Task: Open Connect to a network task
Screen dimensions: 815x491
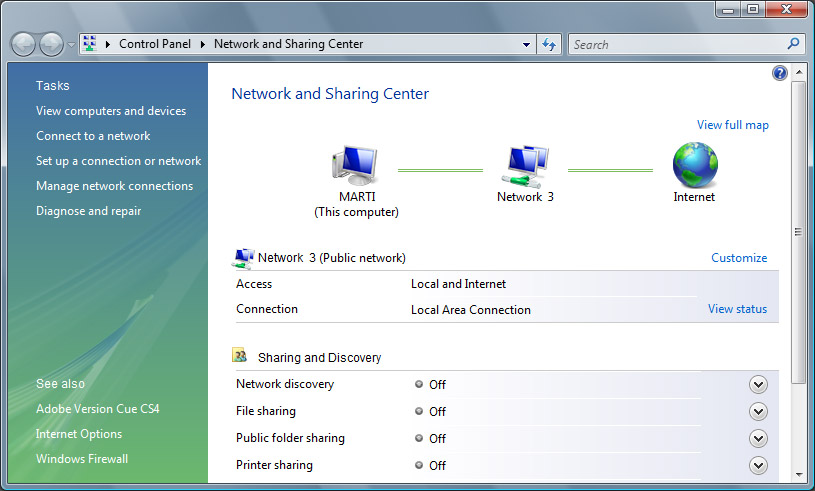Action: tap(93, 136)
